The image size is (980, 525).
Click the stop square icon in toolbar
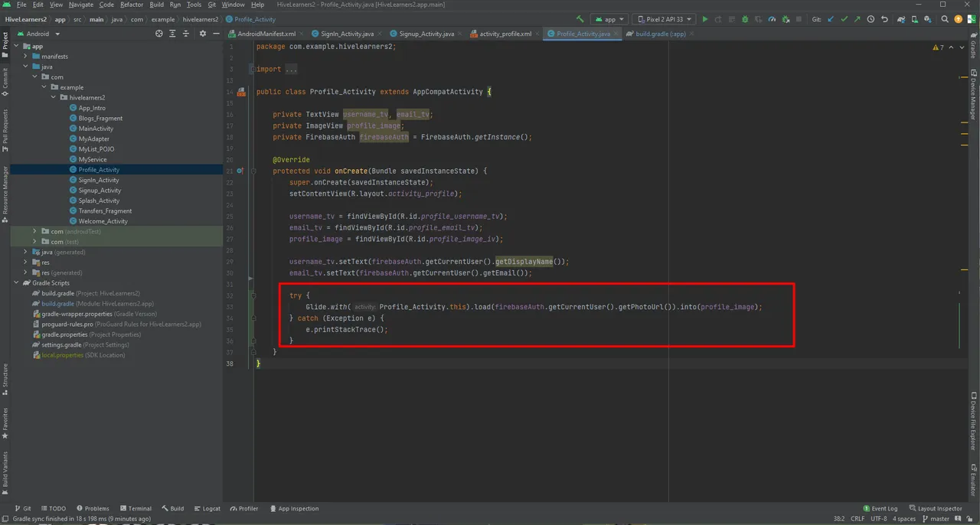[799, 19]
